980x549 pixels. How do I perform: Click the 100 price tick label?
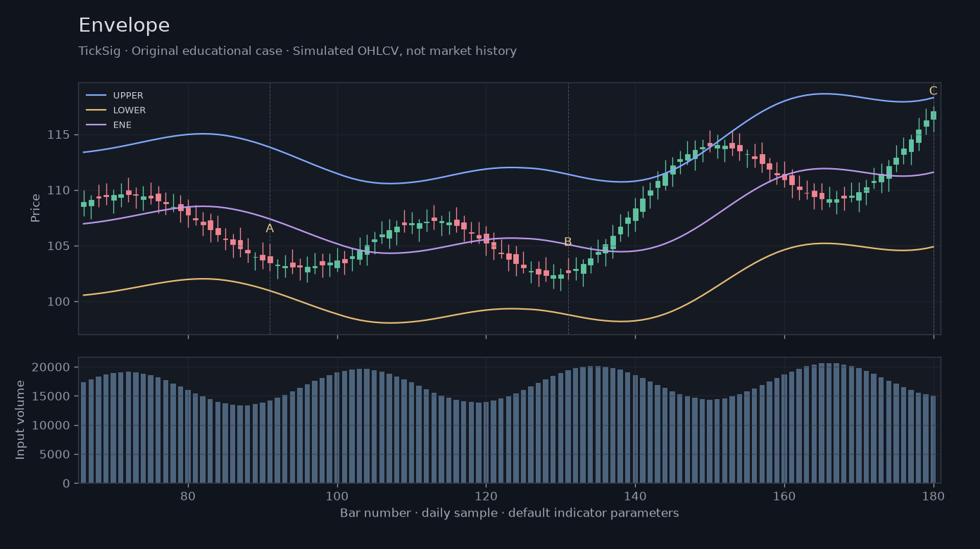pos(61,302)
